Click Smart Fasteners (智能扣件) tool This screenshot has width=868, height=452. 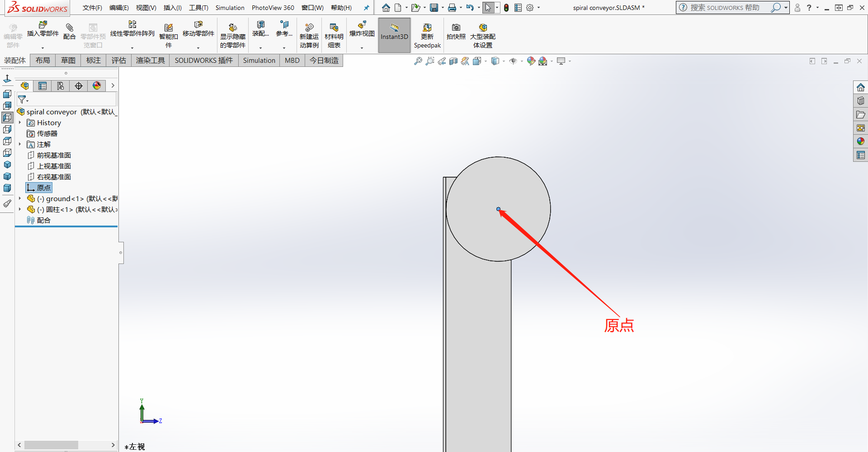pyautogui.click(x=169, y=36)
